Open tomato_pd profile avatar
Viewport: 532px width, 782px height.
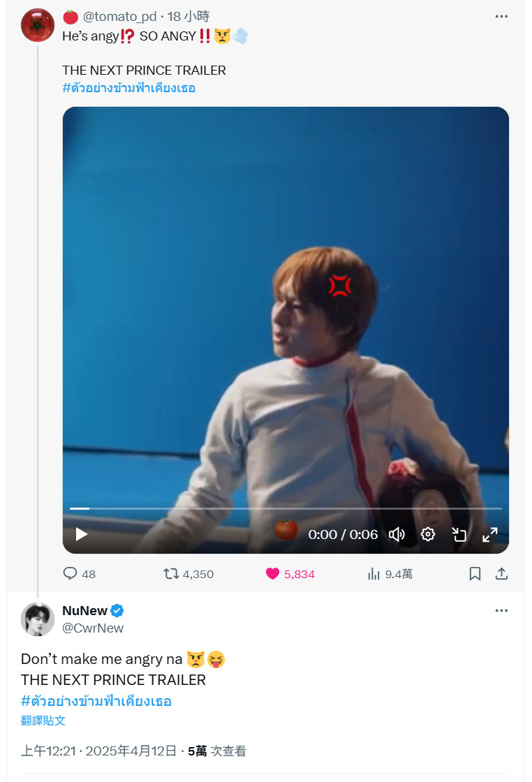38,25
